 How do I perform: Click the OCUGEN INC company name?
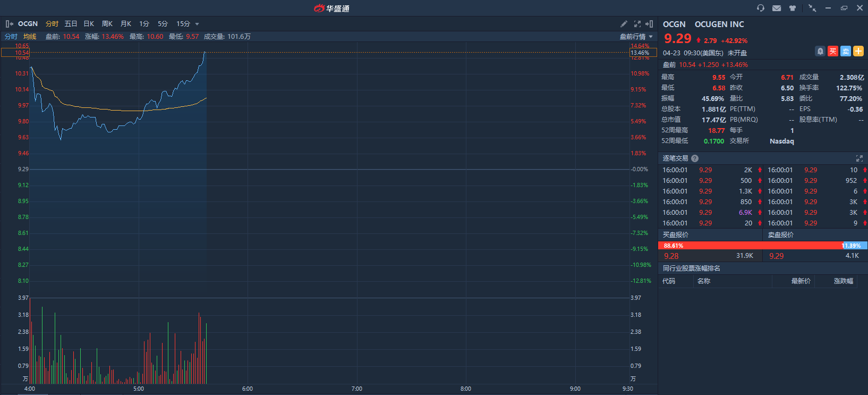click(719, 24)
